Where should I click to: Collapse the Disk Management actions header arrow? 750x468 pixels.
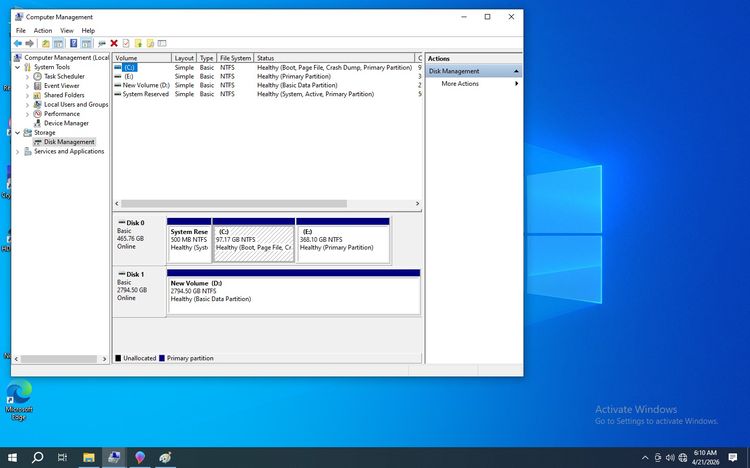516,71
